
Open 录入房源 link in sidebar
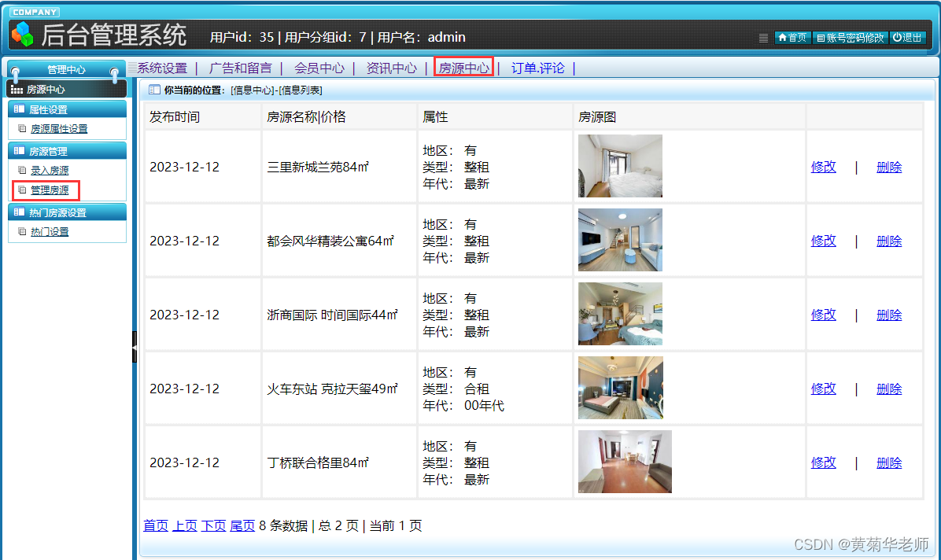[50, 171]
